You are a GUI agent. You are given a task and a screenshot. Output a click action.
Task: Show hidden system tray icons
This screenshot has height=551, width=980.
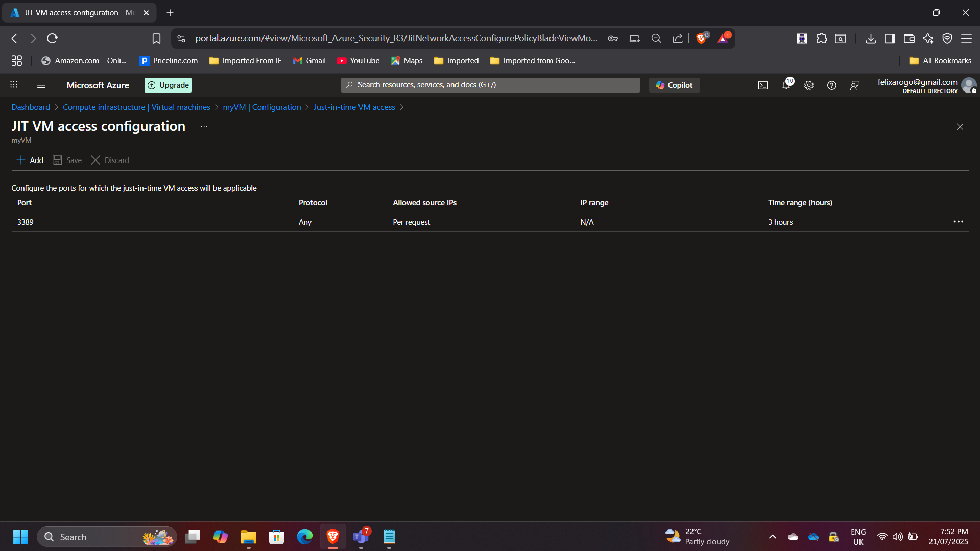tap(773, 537)
